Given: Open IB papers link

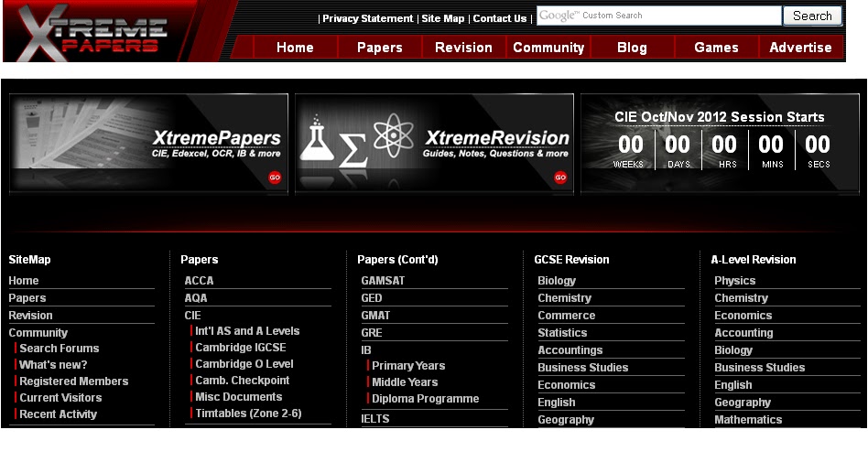Looking at the screenshot, I should (x=366, y=350).
